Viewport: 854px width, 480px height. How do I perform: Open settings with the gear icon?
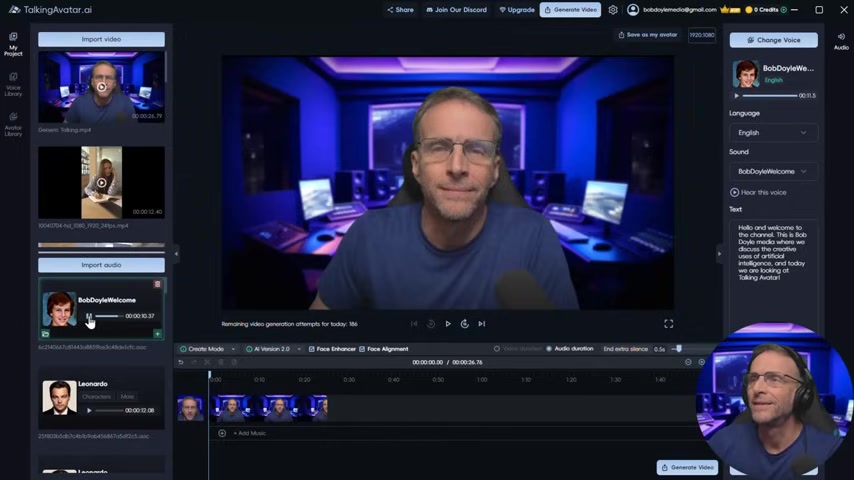coord(613,10)
